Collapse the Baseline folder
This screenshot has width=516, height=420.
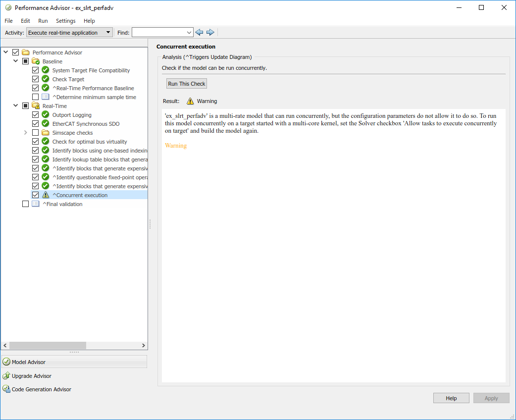pos(15,61)
